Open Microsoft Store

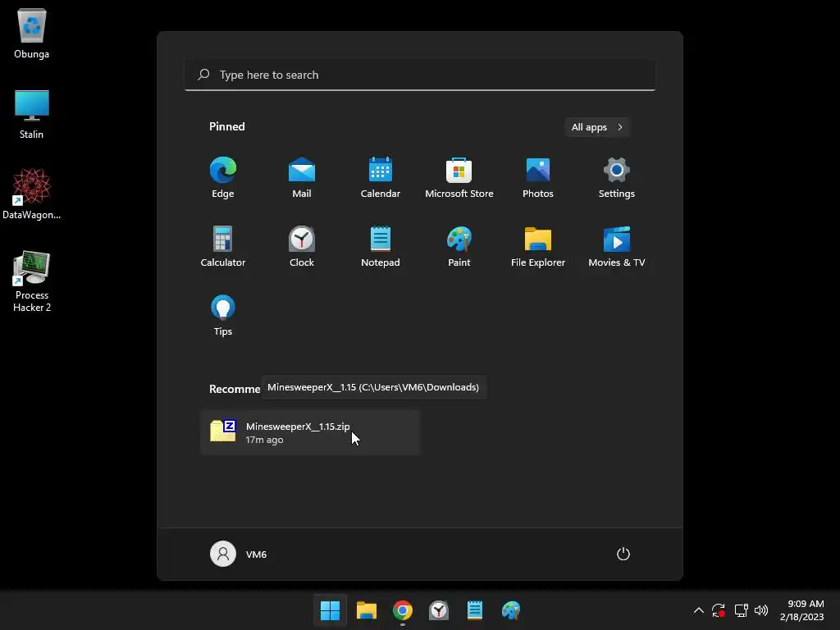459,178
